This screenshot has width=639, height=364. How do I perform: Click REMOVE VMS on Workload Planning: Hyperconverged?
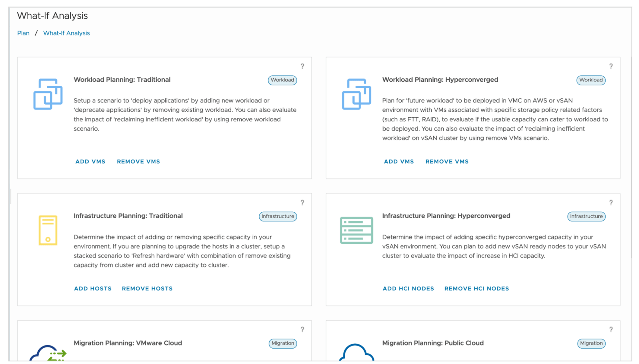(x=447, y=161)
